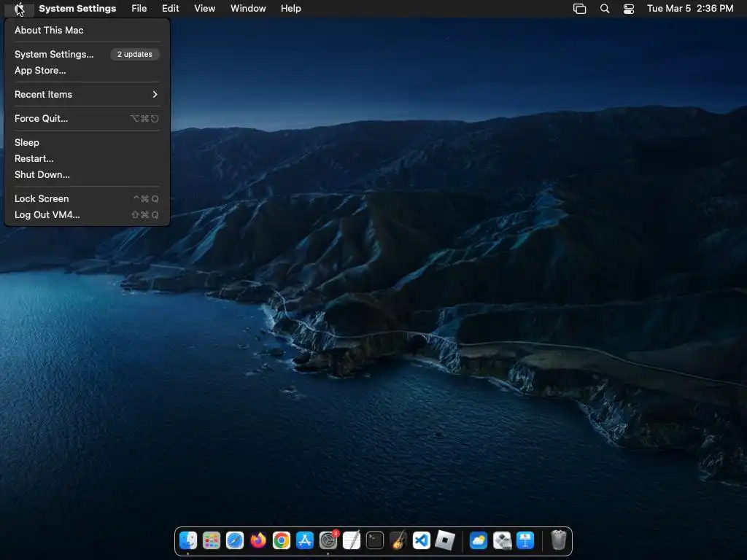Click the Stage Manager menu bar icon
This screenshot has height=560, width=747.
point(580,9)
